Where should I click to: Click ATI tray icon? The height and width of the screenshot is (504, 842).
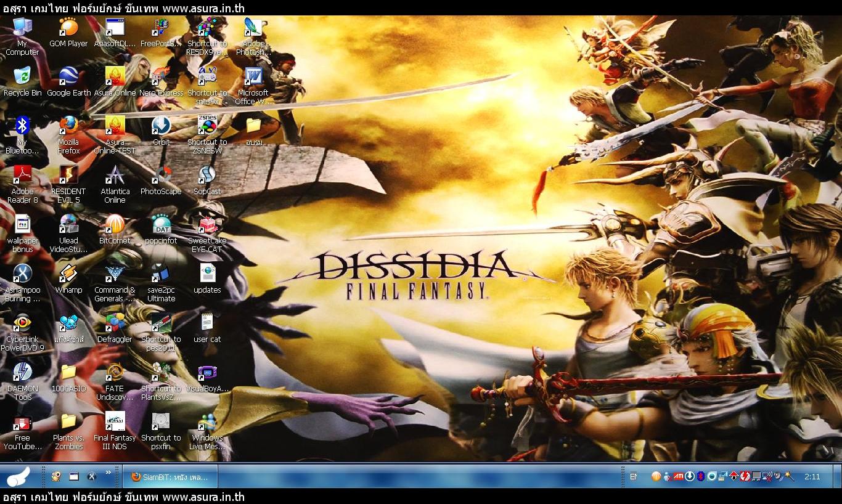677,476
